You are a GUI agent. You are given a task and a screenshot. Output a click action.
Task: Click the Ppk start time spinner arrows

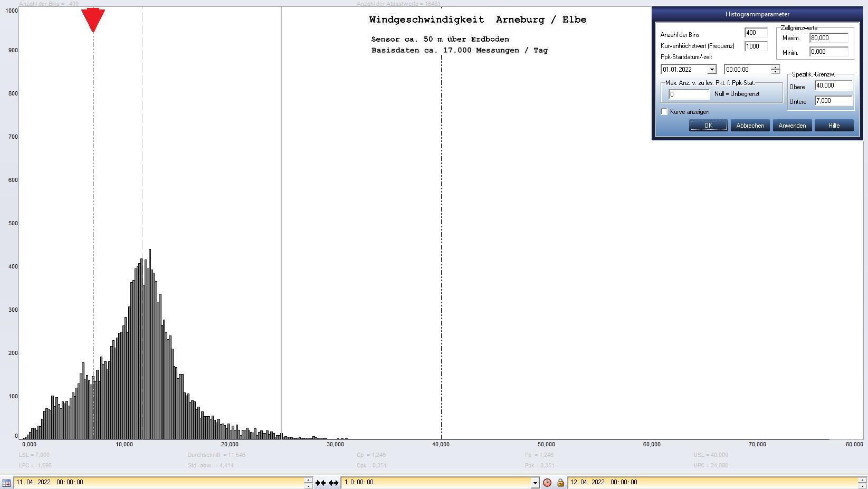click(775, 70)
